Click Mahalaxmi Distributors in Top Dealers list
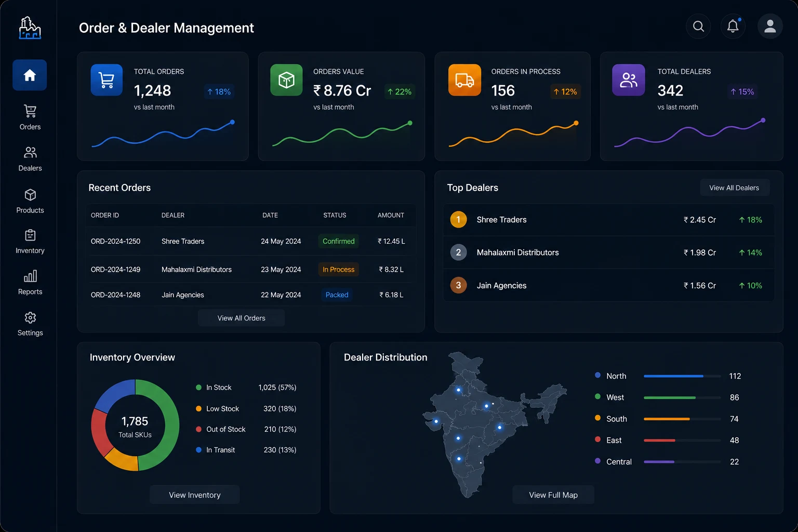The height and width of the screenshot is (532, 798). 517,252
